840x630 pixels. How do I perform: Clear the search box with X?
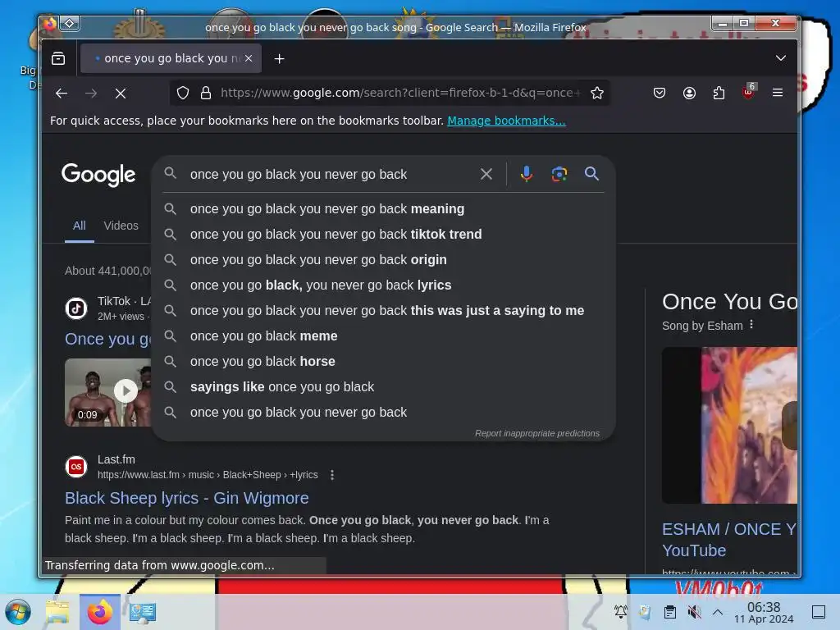[486, 174]
